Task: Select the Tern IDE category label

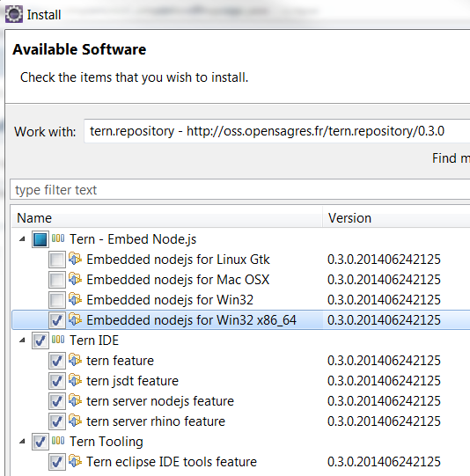Action: coord(94,341)
